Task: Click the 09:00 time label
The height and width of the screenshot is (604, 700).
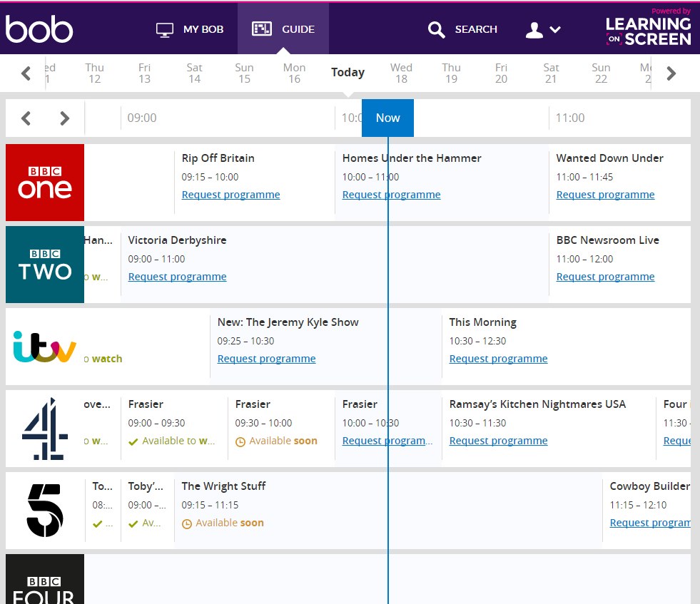Action: pos(142,118)
